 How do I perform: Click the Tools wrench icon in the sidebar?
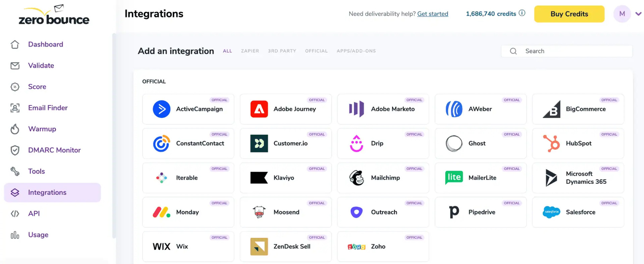click(x=15, y=171)
